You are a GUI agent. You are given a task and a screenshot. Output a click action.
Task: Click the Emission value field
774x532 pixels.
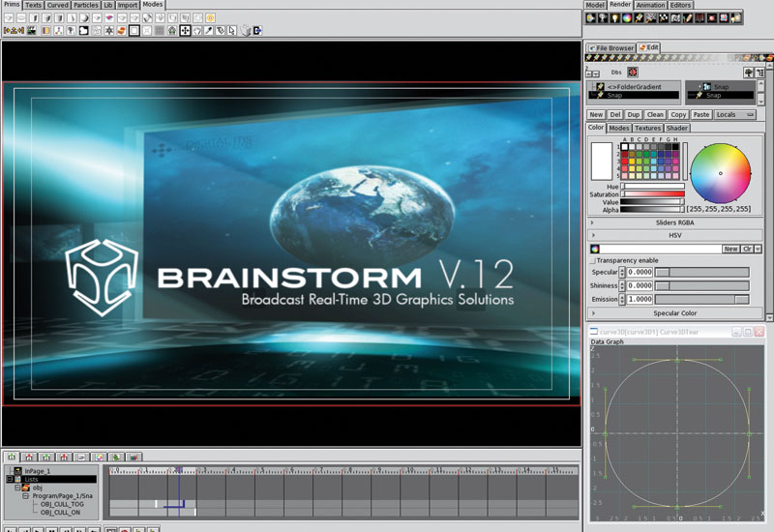coord(640,299)
